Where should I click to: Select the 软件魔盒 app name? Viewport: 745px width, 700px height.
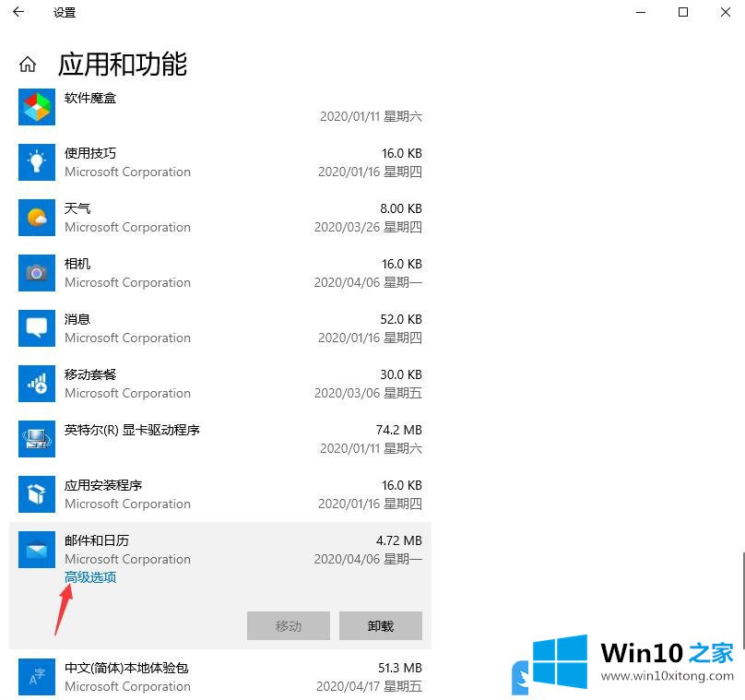(90, 98)
